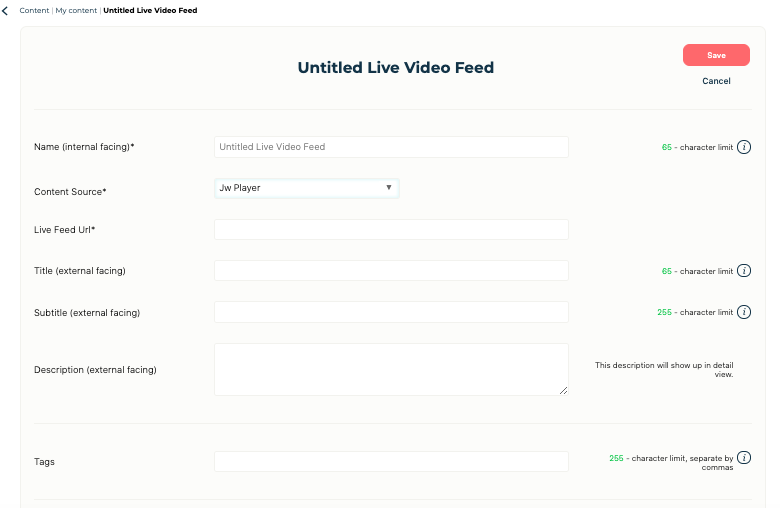Click the 'Title (external facing)' label
780x508 pixels.
pyautogui.click(x=80, y=271)
